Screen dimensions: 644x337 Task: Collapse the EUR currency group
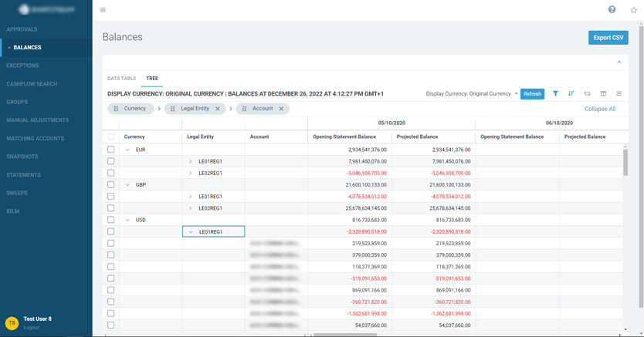coord(128,150)
